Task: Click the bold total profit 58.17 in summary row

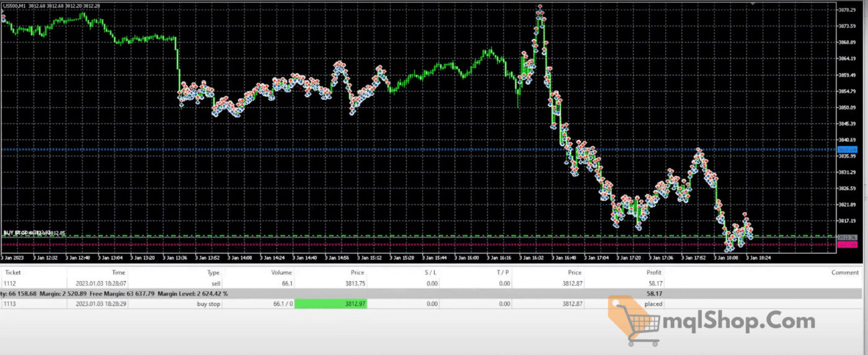Action: (654, 293)
